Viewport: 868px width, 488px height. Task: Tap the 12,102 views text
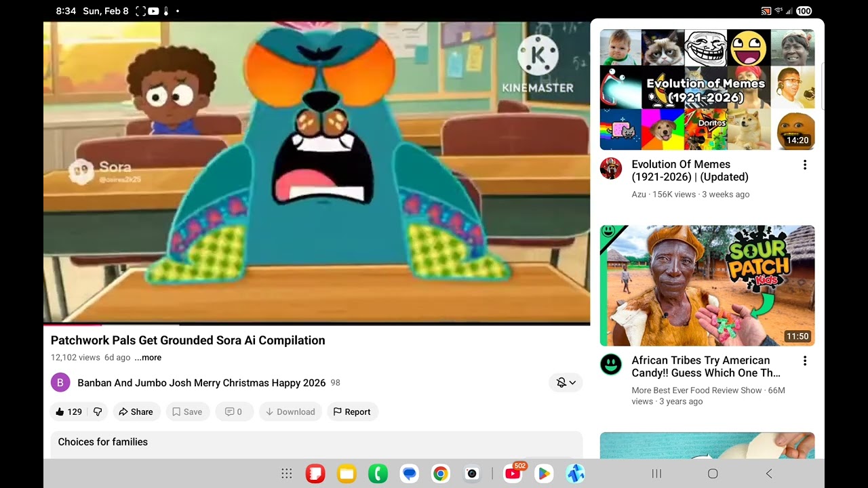75,358
